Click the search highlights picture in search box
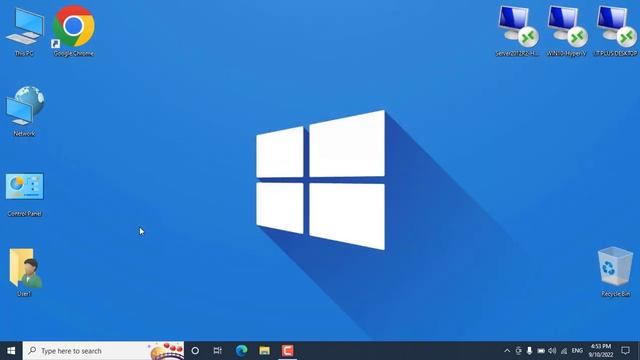 167,351
